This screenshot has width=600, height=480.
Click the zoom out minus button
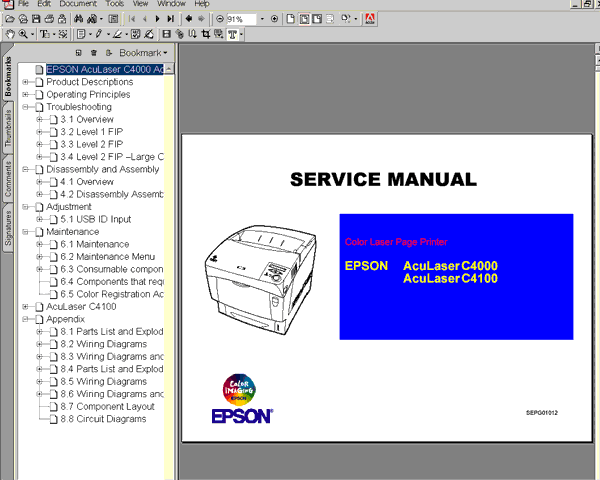220,19
